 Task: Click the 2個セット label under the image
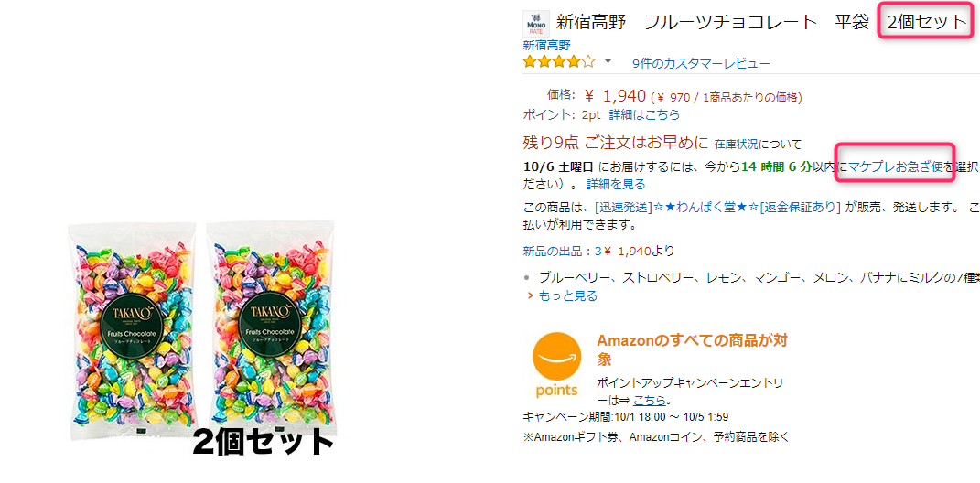[264, 443]
